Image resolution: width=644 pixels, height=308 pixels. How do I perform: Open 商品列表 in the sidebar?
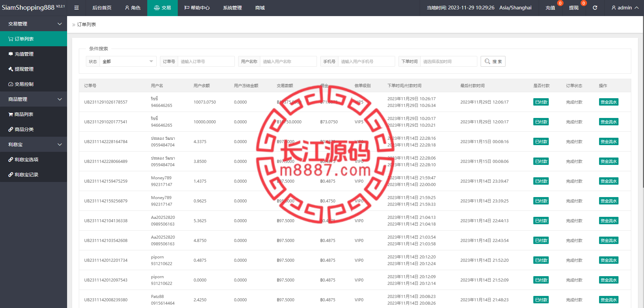coord(34,114)
